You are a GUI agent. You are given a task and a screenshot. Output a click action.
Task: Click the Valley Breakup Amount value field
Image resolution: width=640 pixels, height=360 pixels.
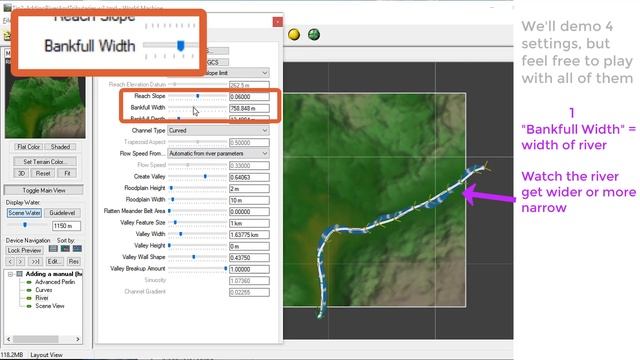tap(249, 269)
